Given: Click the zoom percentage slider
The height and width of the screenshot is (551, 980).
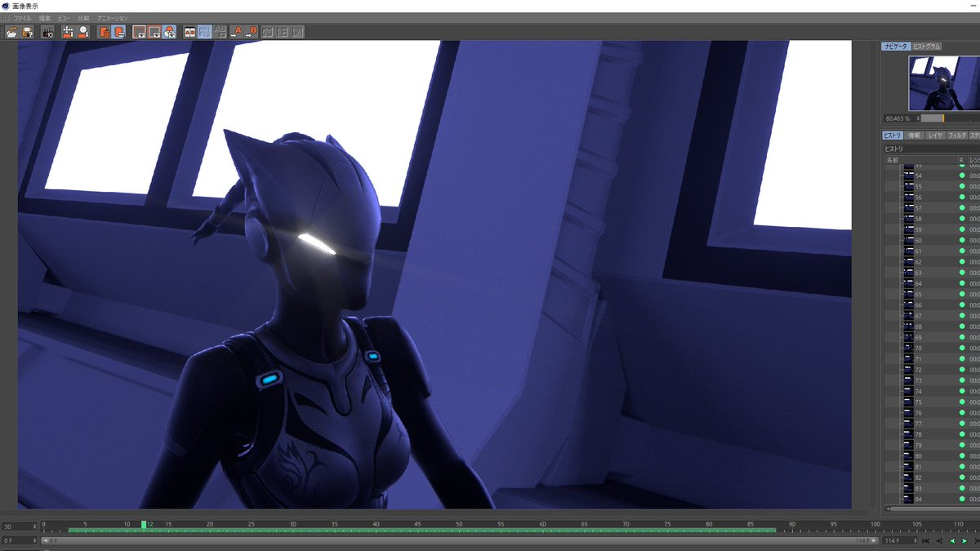Looking at the screenshot, I should (950, 118).
